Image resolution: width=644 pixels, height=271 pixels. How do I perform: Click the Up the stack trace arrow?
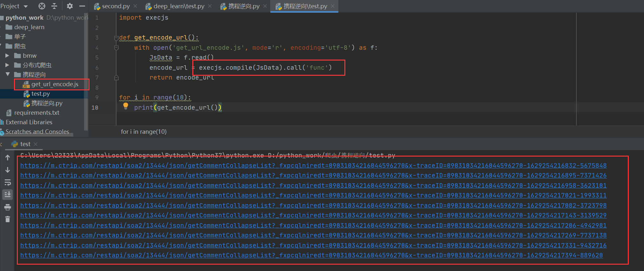pos(8,158)
